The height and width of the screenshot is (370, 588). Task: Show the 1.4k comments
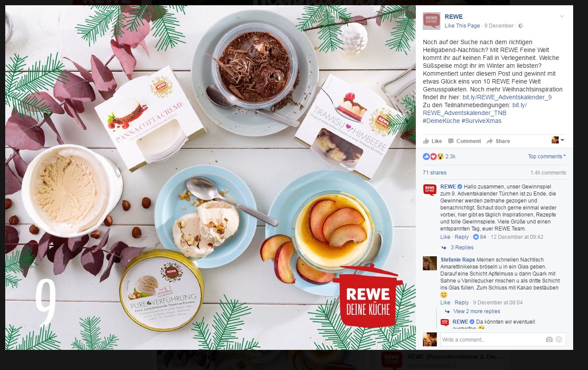(548, 173)
